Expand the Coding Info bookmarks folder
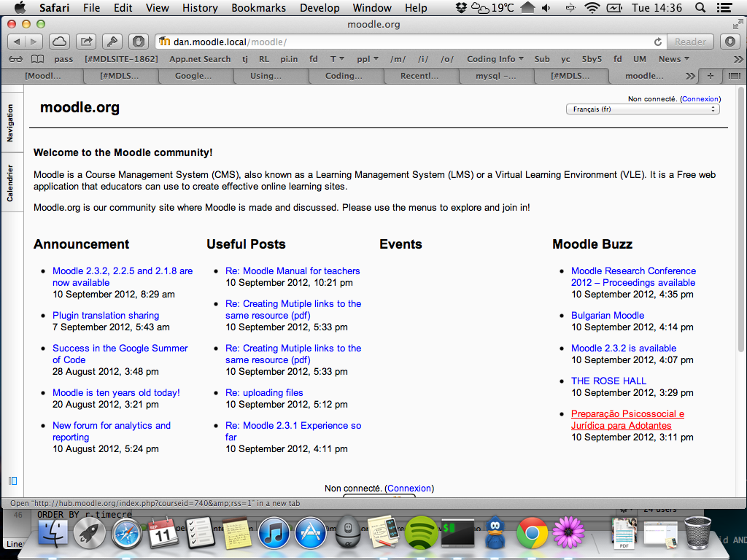The image size is (747, 560). tap(495, 59)
